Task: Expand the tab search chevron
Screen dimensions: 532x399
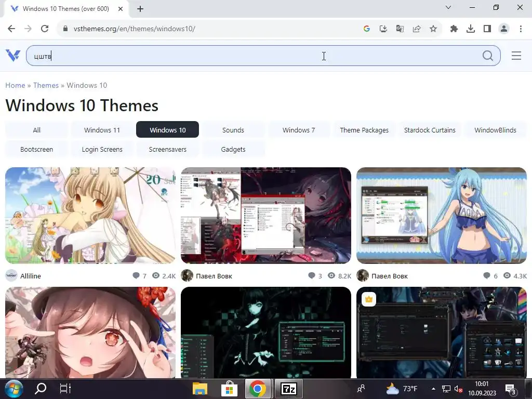Action: tap(448, 7)
